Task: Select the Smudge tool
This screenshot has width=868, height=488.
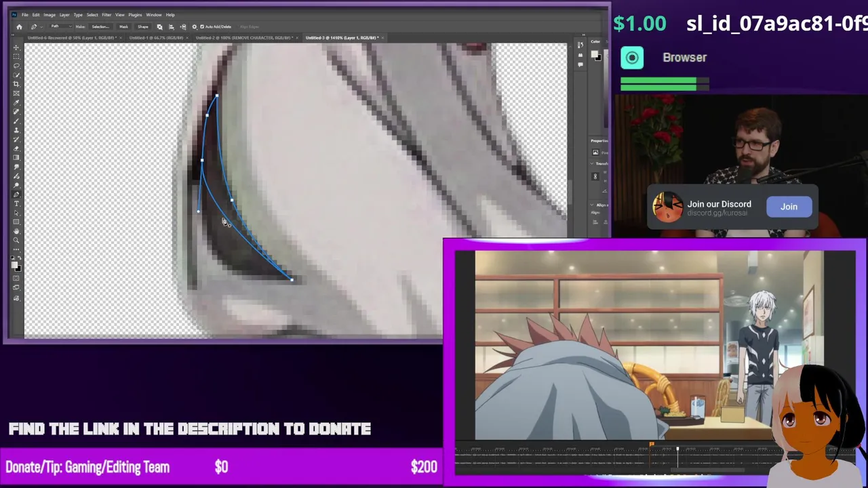Action: 16,167
